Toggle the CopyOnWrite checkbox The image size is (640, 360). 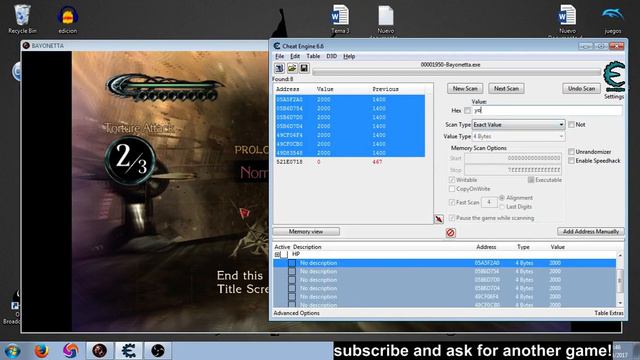coord(452,189)
